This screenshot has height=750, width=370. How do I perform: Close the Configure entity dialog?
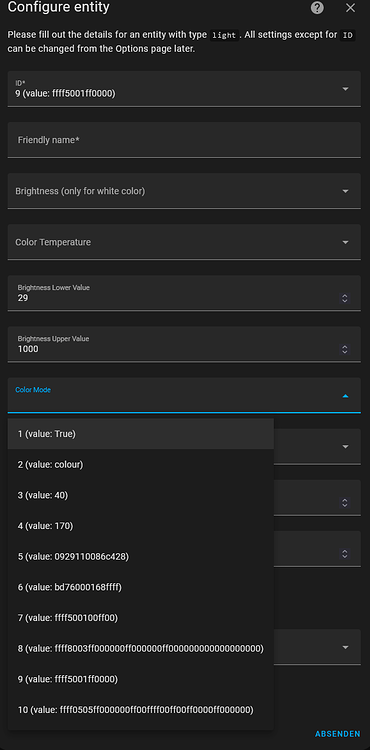coord(350,8)
